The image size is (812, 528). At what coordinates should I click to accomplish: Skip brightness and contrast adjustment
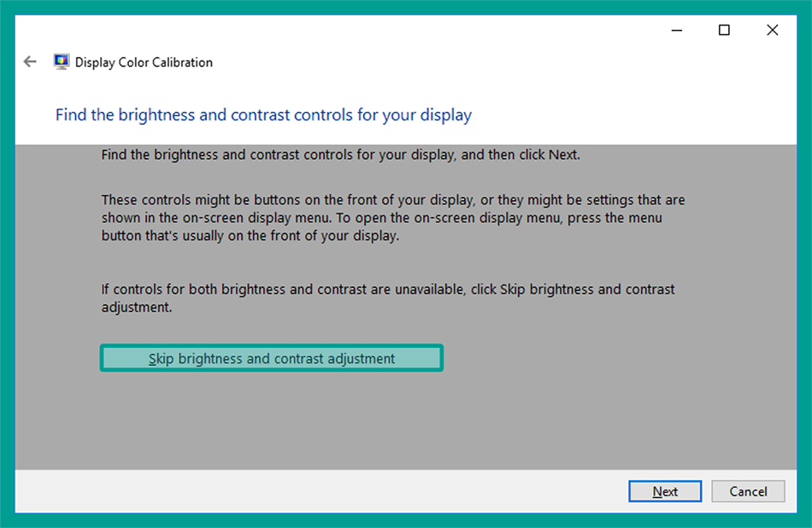(x=271, y=358)
